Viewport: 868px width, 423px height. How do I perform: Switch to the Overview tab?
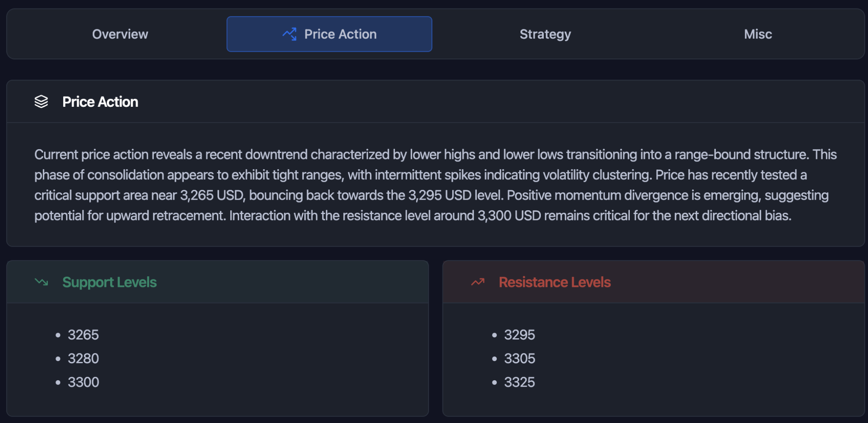(x=120, y=34)
